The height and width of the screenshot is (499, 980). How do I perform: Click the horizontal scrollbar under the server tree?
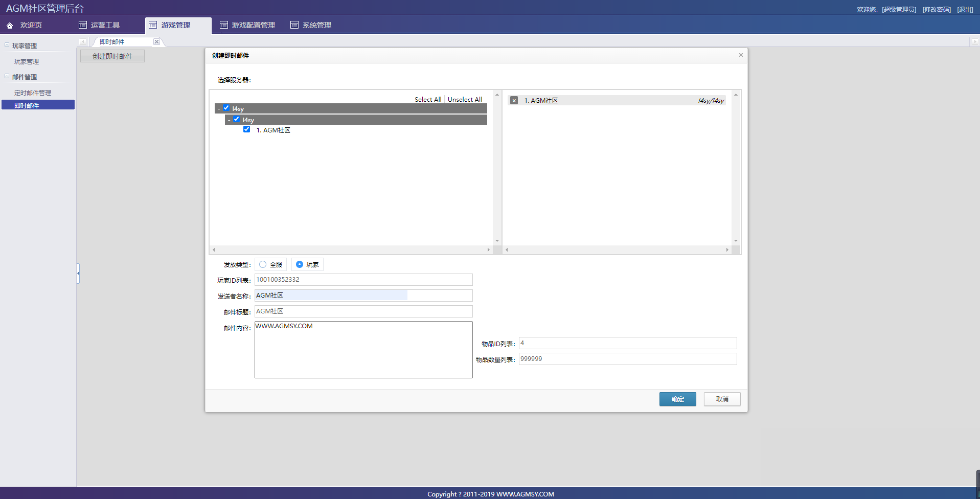351,250
